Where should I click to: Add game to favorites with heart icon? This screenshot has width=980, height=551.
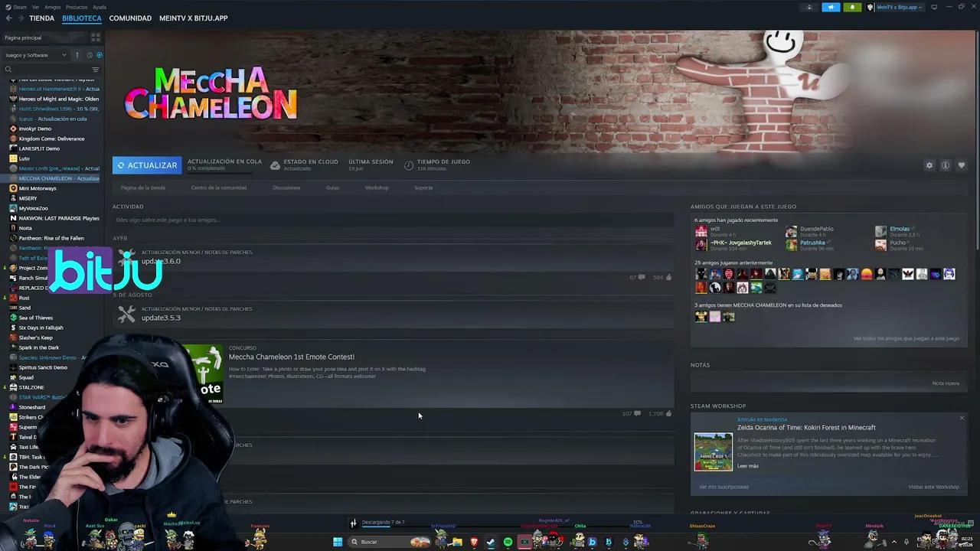[962, 165]
